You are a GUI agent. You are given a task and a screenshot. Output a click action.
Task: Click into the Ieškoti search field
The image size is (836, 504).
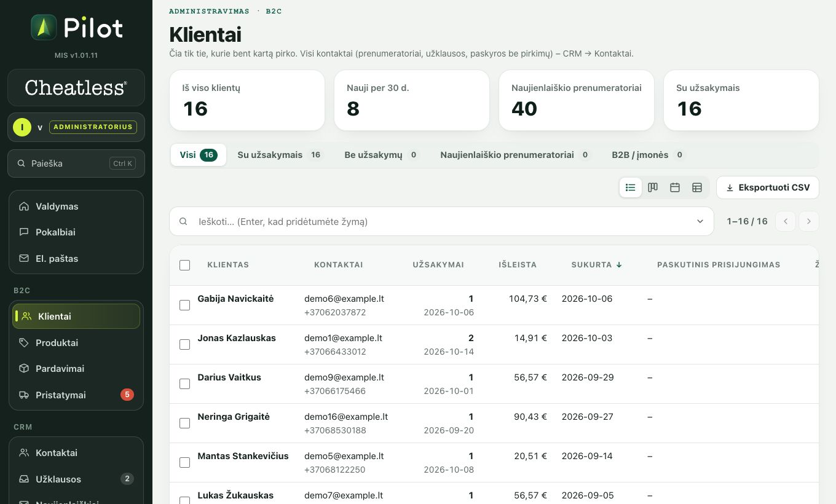click(x=441, y=221)
